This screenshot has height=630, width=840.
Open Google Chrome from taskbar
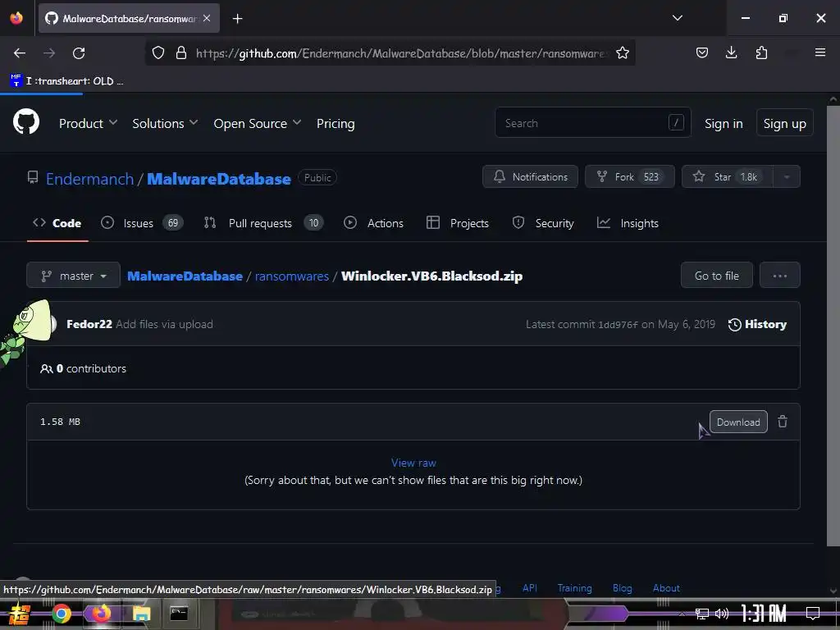click(61, 614)
